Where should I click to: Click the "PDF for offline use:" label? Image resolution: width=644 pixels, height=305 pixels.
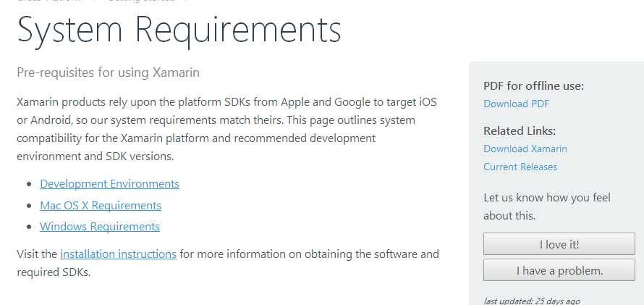click(533, 86)
